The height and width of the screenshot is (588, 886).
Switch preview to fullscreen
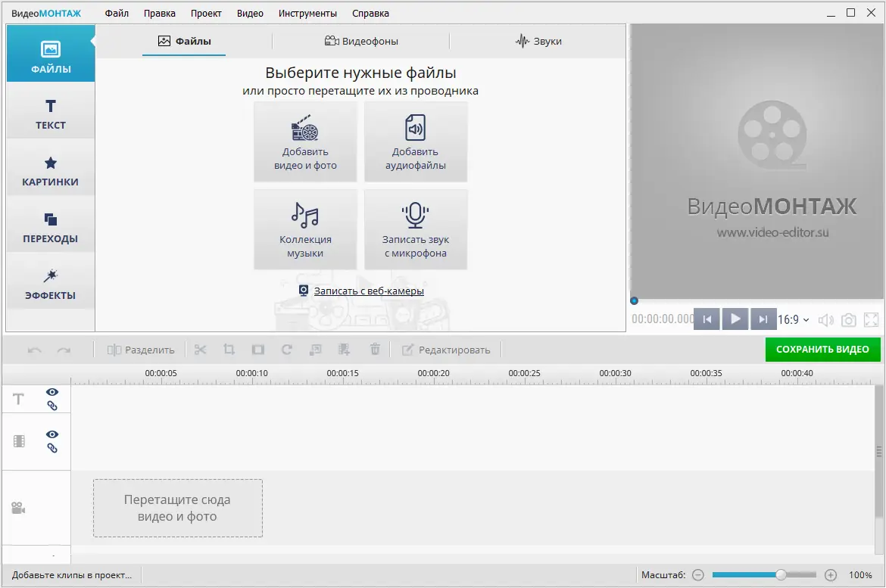point(872,320)
